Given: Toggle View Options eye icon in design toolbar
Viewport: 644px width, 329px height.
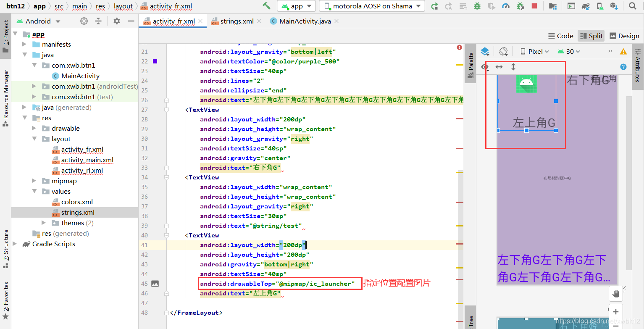Looking at the screenshot, I should 485,67.
